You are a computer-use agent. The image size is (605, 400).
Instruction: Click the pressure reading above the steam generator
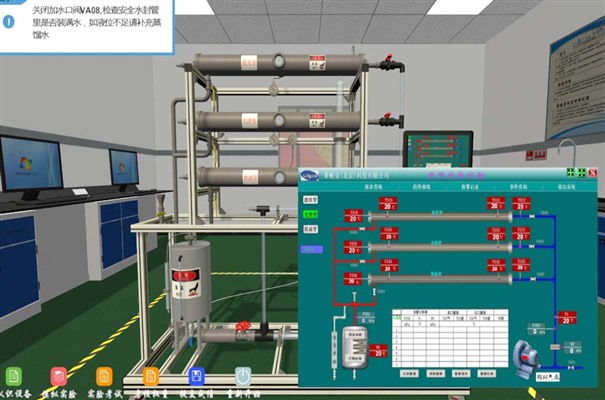367,318
